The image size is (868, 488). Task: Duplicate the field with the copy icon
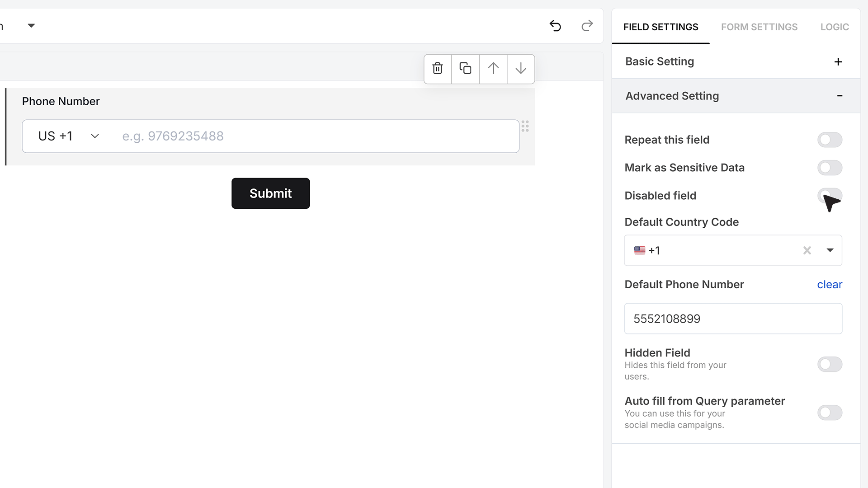point(465,68)
